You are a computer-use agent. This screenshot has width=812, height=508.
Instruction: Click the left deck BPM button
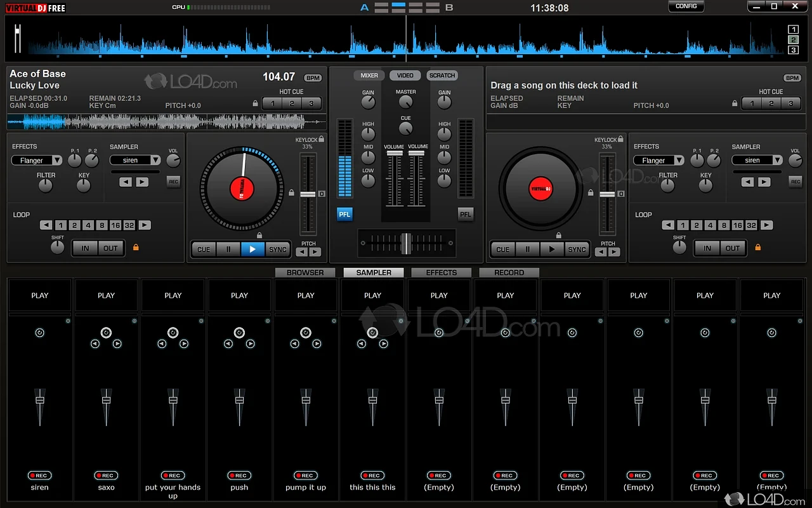point(313,78)
